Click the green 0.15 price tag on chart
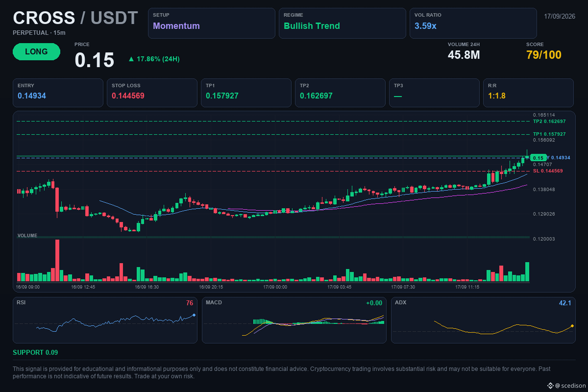This screenshot has height=392, width=588. click(x=538, y=158)
